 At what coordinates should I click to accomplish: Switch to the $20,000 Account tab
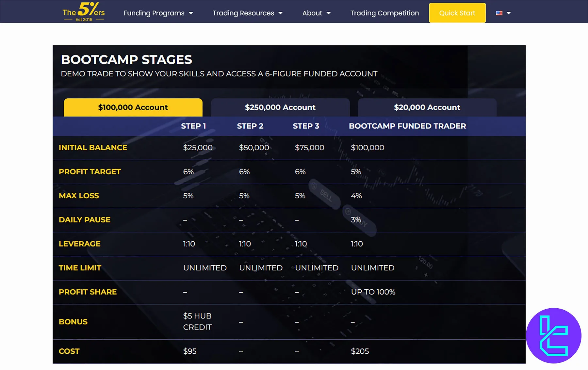[x=427, y=107]
